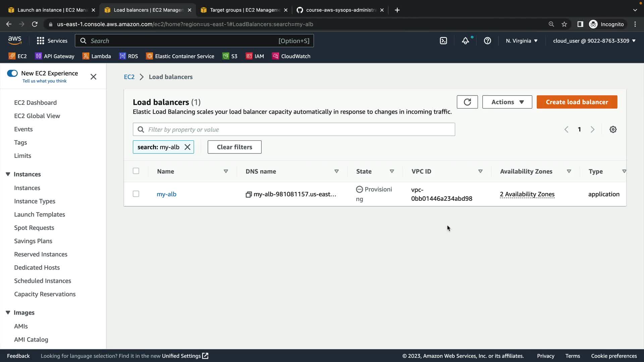
Task: Remove the search: my-alb filter chip
Action: click(187, 147)
